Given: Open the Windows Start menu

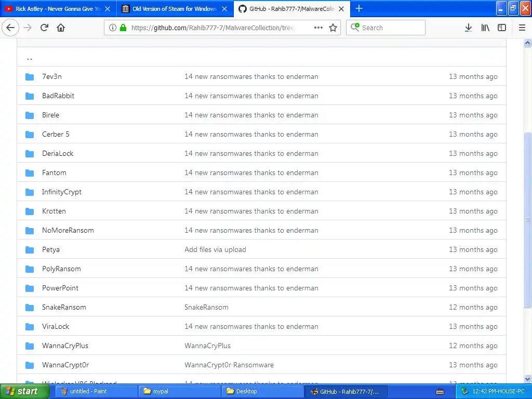Looking at the screenshot, I should (24, 392).
